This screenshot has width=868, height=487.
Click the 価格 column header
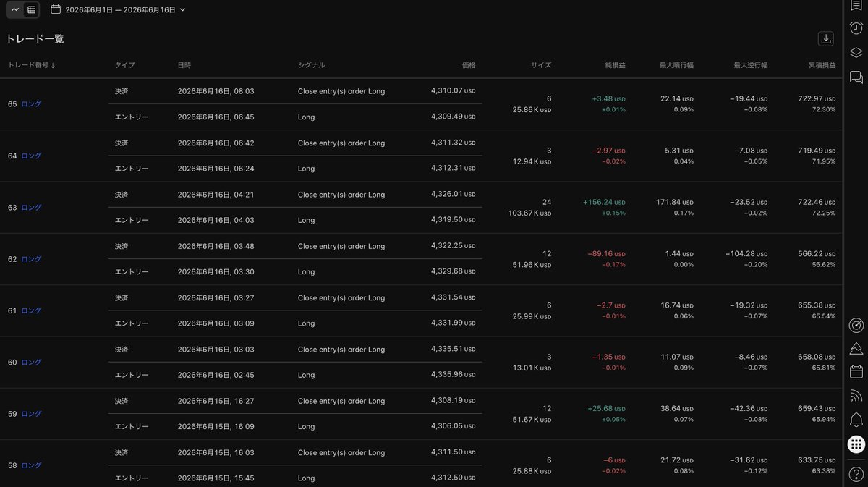point(469,65)
